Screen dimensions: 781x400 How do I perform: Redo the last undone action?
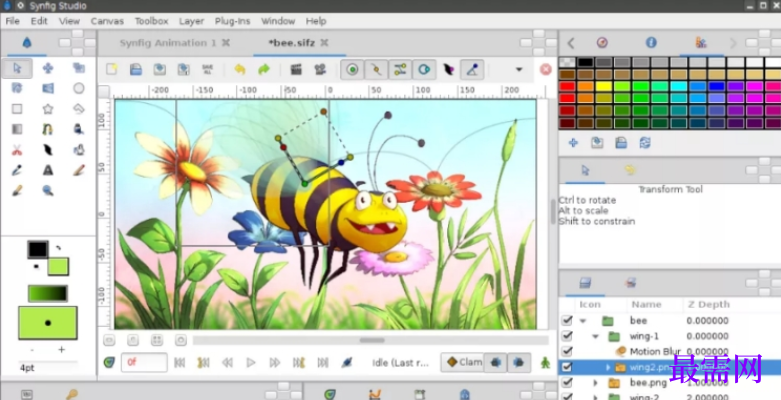[263, 69]
